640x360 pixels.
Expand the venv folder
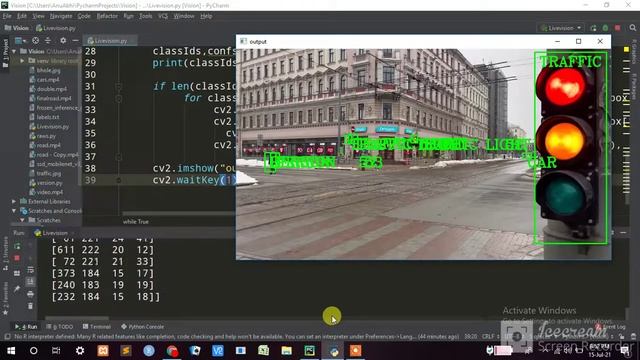click(x=22, y=61)
